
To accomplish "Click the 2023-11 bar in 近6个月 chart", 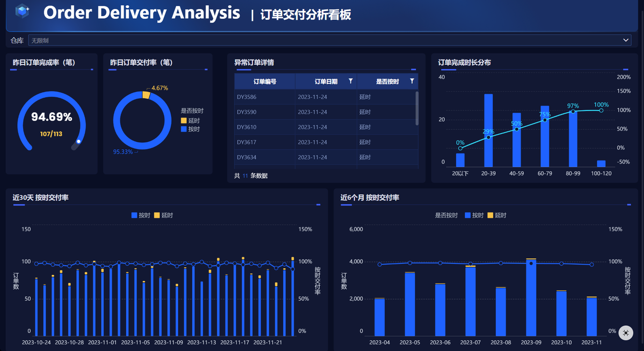I will click(592, 316).
